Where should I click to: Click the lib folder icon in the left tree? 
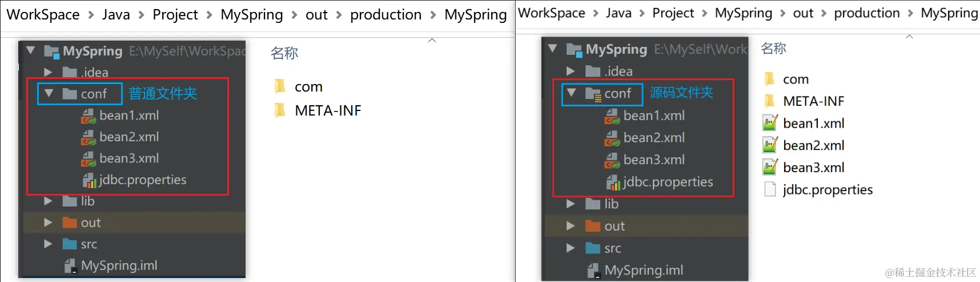(70, 201)
